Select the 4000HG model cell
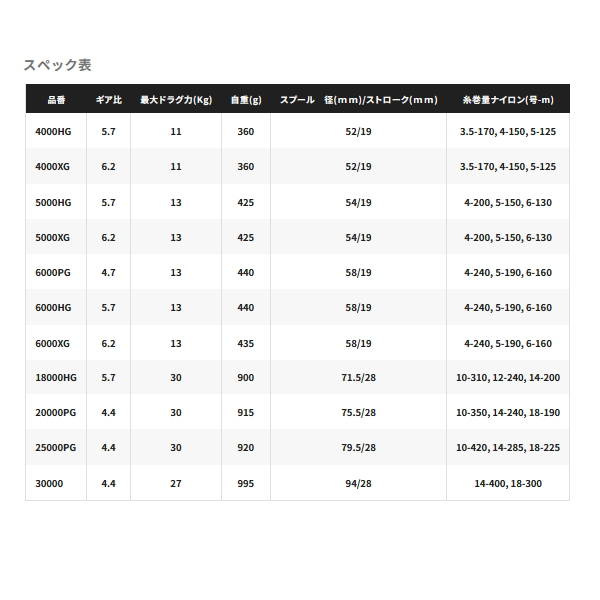 (53, 132)
